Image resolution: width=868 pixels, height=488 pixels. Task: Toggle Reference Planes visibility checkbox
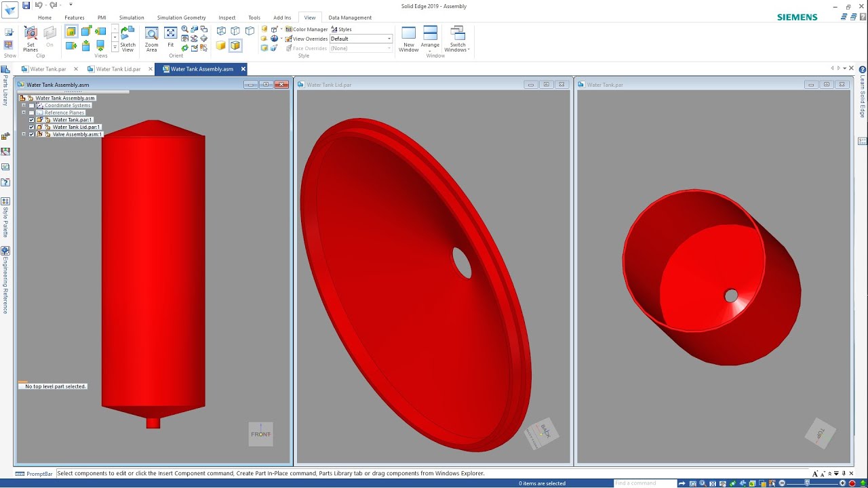(x=31, y=113)
